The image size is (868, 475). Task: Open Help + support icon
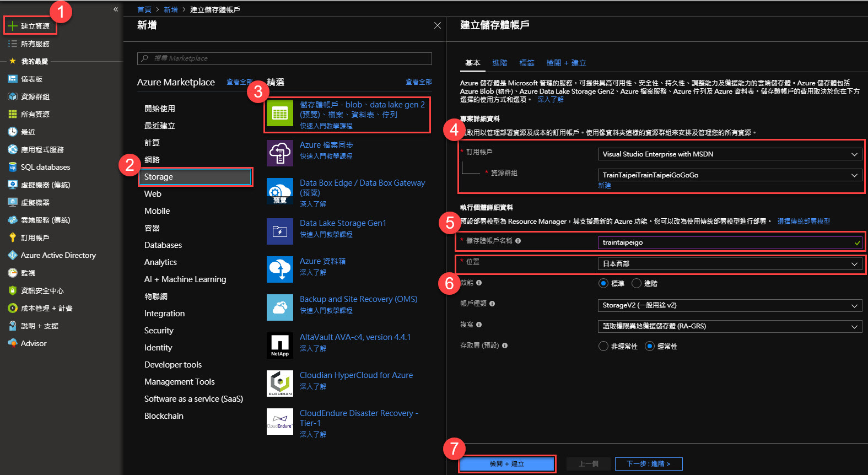click(13, 326)
